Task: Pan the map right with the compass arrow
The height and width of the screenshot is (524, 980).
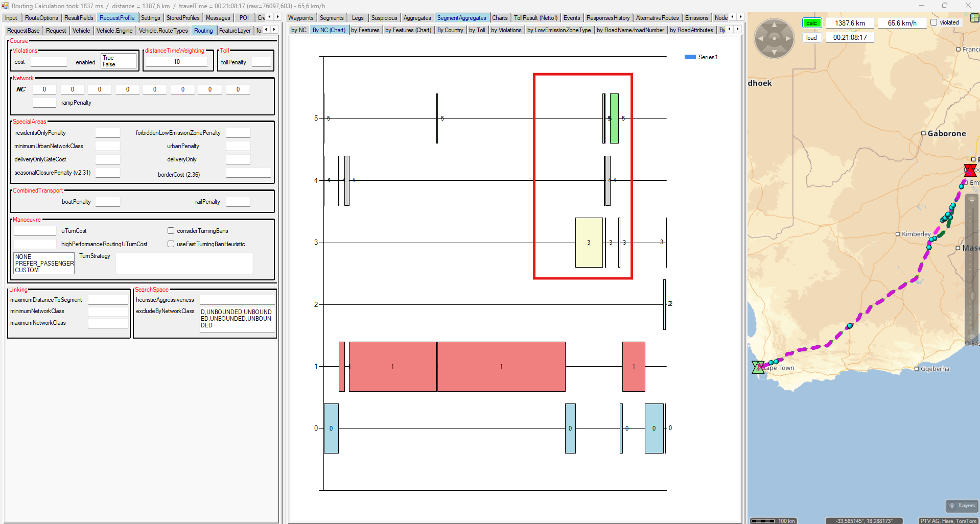Action: [x=788, y=38]
